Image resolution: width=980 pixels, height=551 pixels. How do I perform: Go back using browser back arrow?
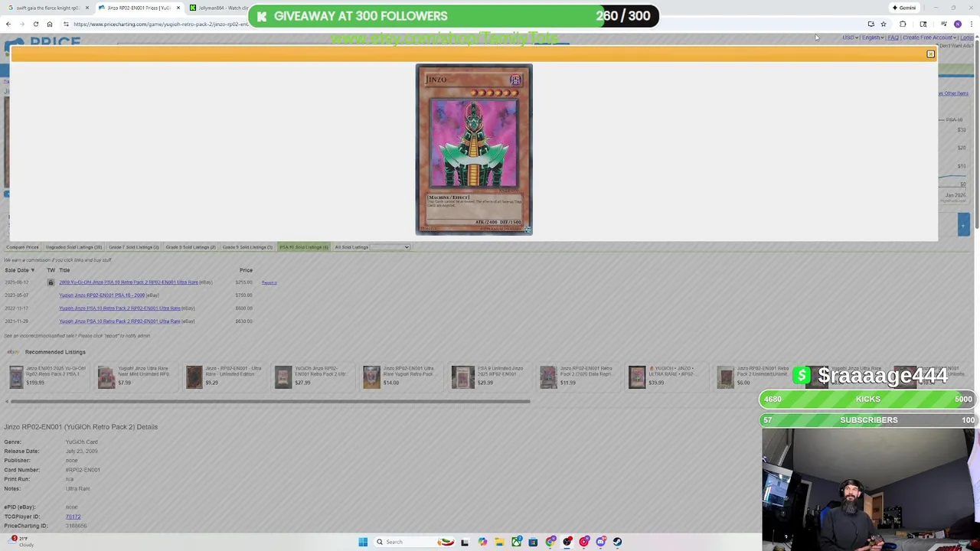[x=8, y=24]
